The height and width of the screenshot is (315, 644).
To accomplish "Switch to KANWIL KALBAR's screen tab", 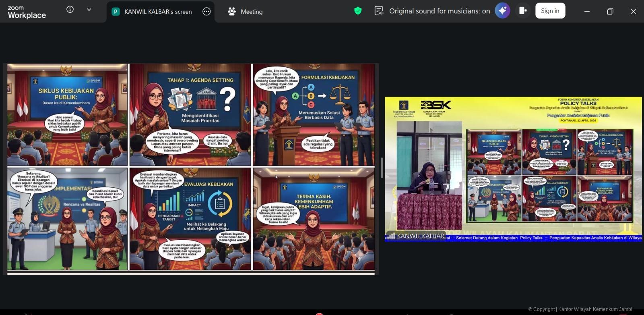I will click(158, 12).
